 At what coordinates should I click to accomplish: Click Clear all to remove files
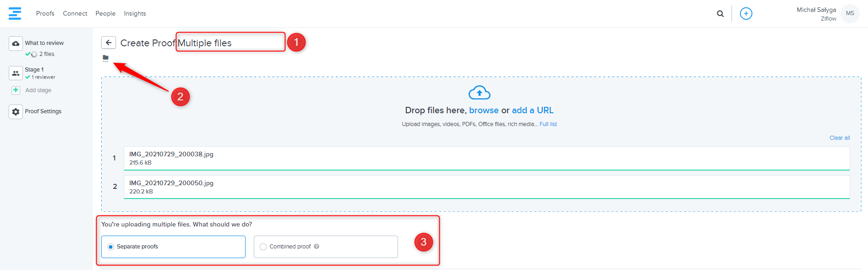point(839,138)
